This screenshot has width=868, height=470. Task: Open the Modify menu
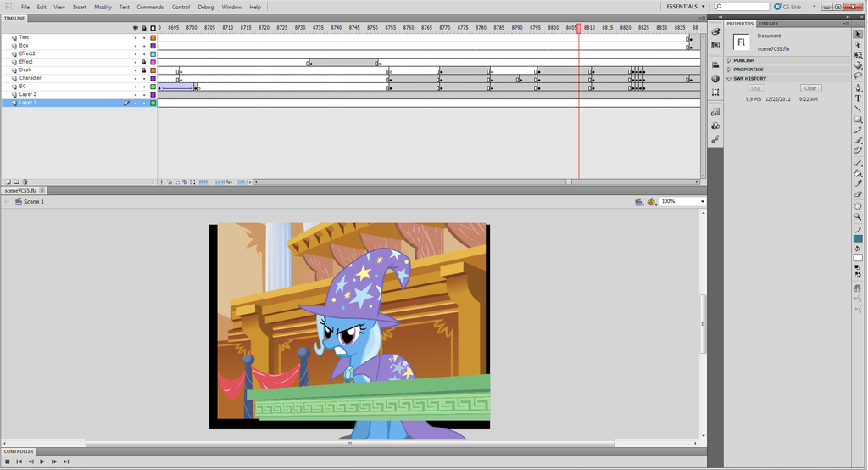(103, 7)
